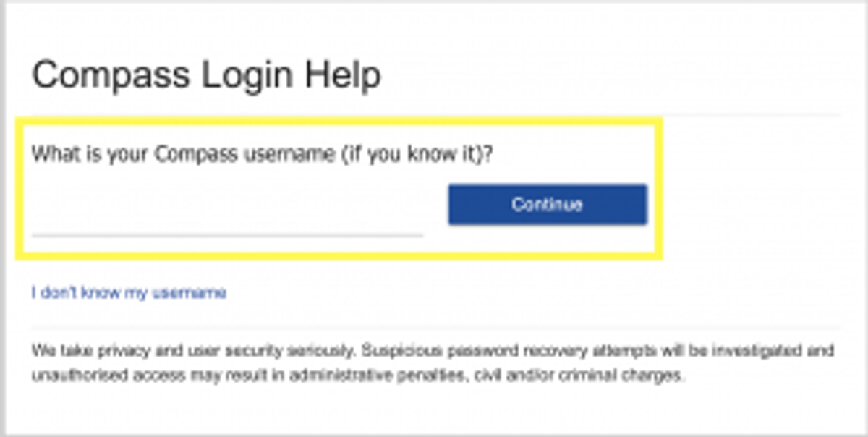Click the word 'username' in the help link
The width and height of the screenshot is (868, 437).
click(195, 293)
